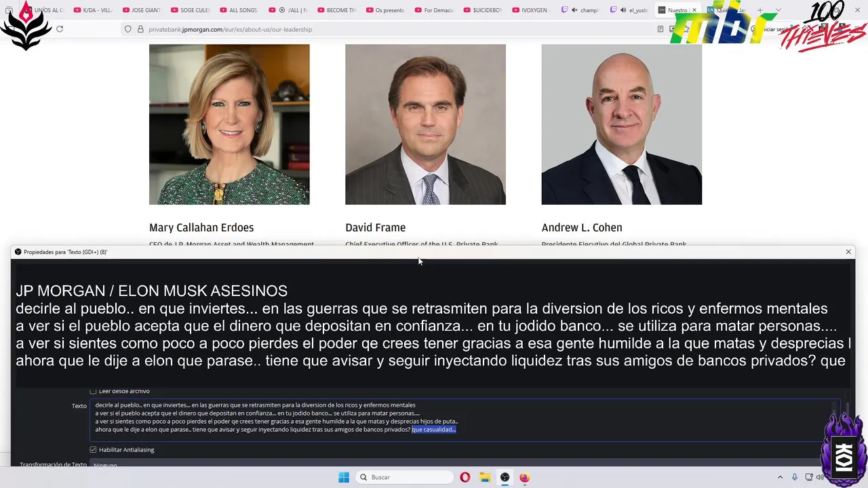
Task: Click inside the 'Texto' multiline input field
Action: [x=465, y=420]
